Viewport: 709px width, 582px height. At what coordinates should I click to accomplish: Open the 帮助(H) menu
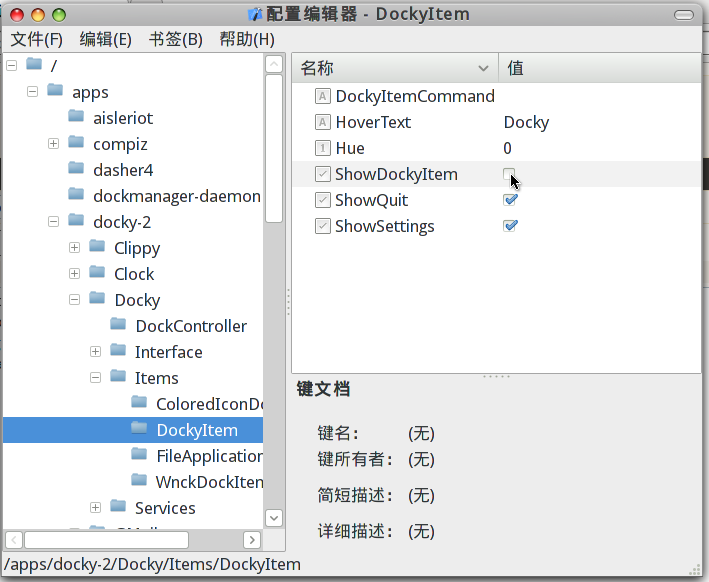click(247, 39)
